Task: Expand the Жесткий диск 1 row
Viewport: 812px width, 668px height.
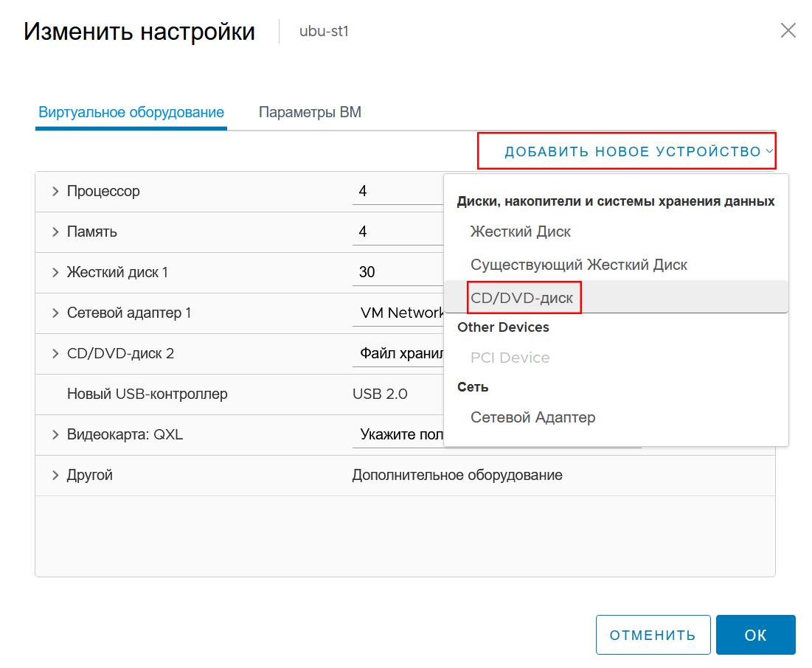Action: click(x=55, y=272)
